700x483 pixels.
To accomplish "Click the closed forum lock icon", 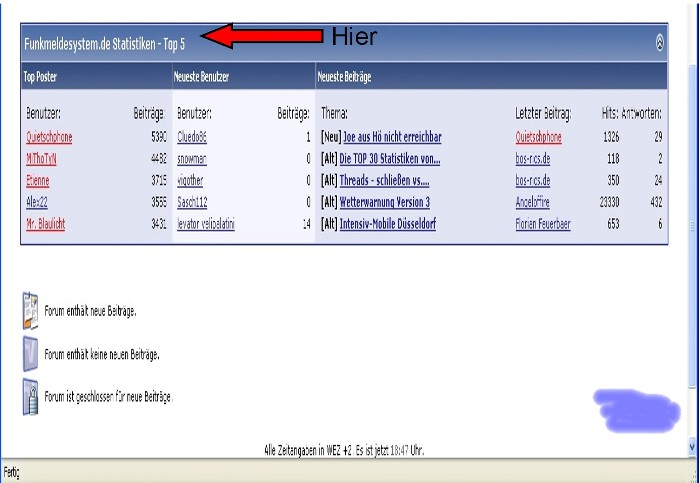I will tap(30, 396).
